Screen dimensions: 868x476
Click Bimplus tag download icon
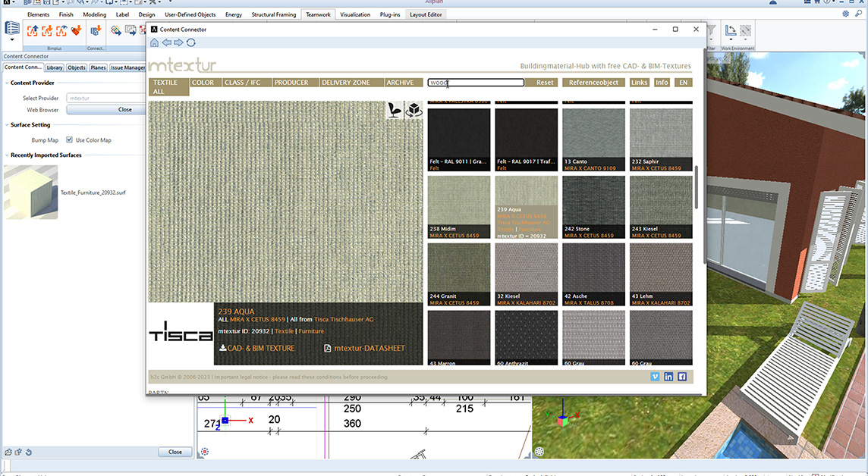pos(77,30)
